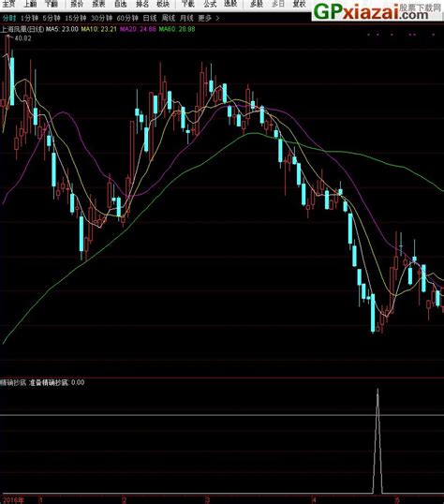Select the 周线 weekly chart tab

tap(169, 18)
